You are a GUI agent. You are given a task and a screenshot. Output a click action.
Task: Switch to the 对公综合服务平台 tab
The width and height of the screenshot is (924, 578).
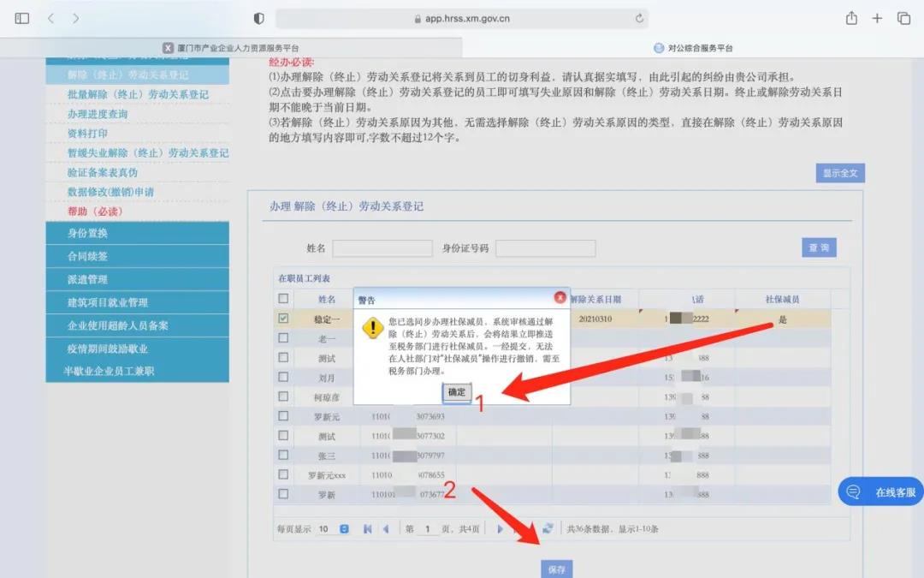pos(693,48)
